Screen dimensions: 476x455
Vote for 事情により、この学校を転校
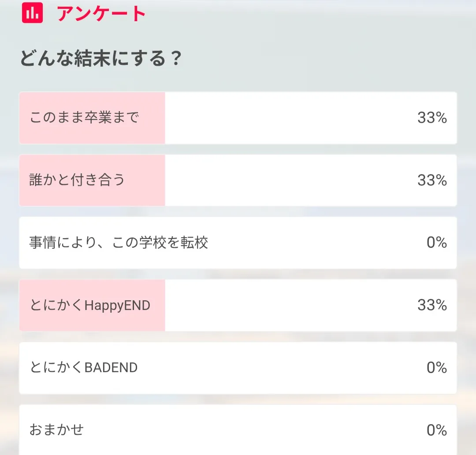tap(119, 242)
